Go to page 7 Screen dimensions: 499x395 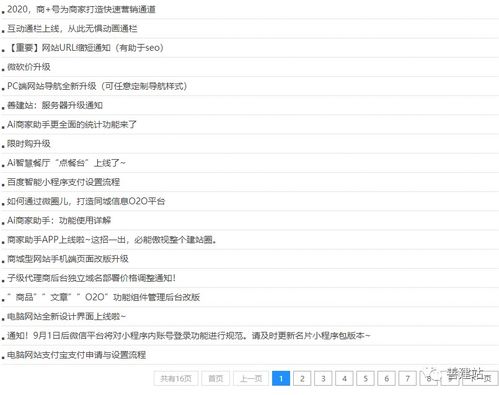[407, 379]
